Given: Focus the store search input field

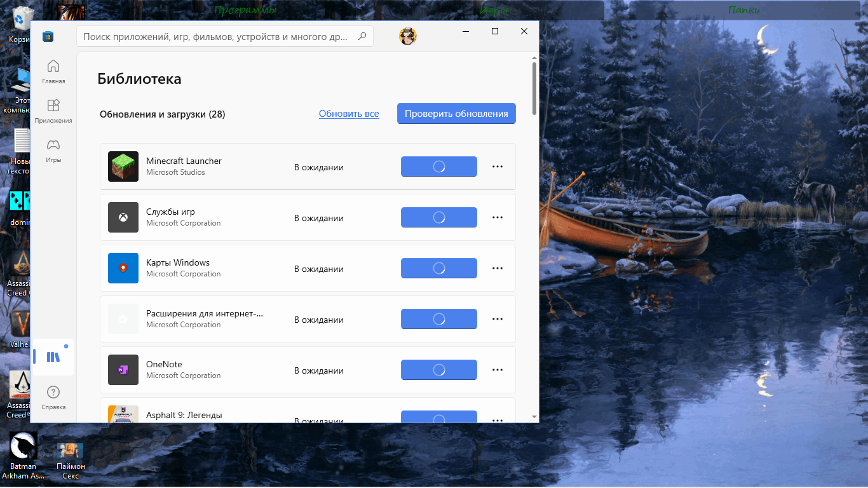Looking at the screenshot, I should [225, 37].
